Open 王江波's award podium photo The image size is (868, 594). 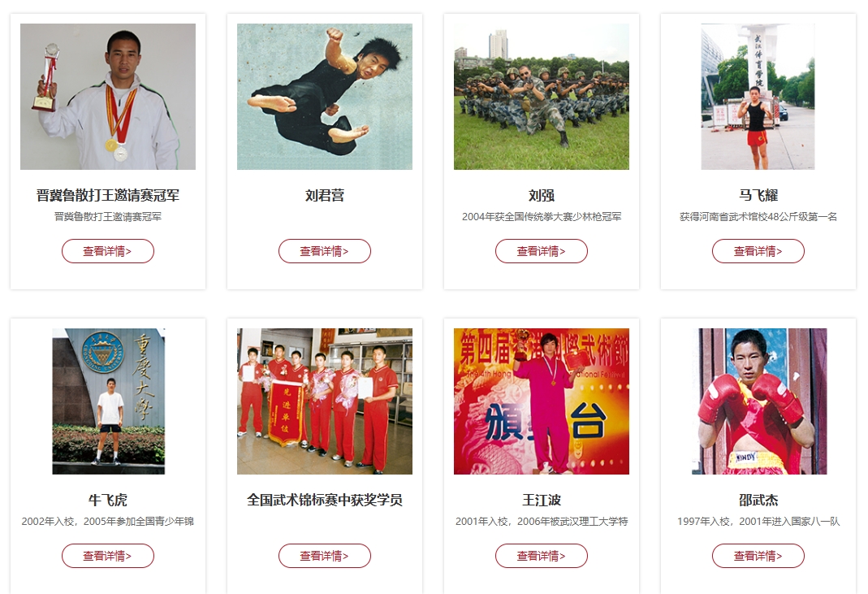[542, 401]
